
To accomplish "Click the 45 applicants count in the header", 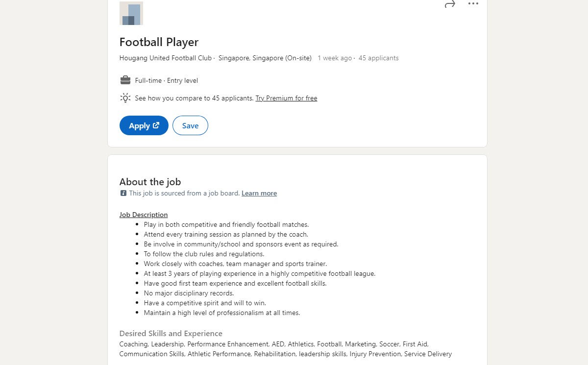I will coord(378,58).
